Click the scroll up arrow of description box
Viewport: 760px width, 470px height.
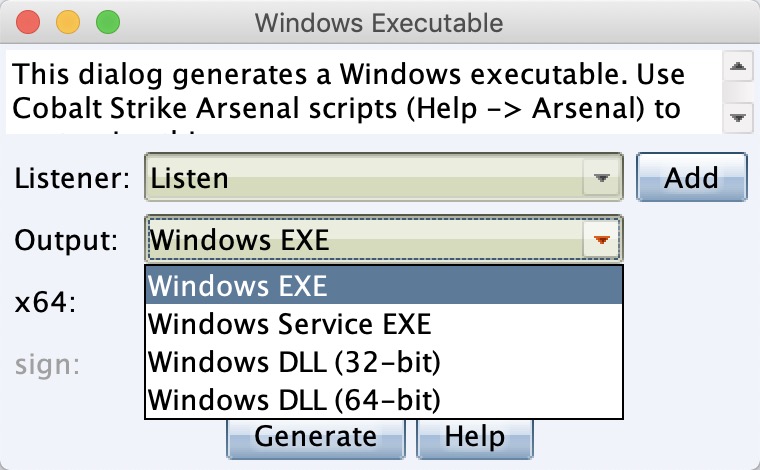(x=738, y=66)
